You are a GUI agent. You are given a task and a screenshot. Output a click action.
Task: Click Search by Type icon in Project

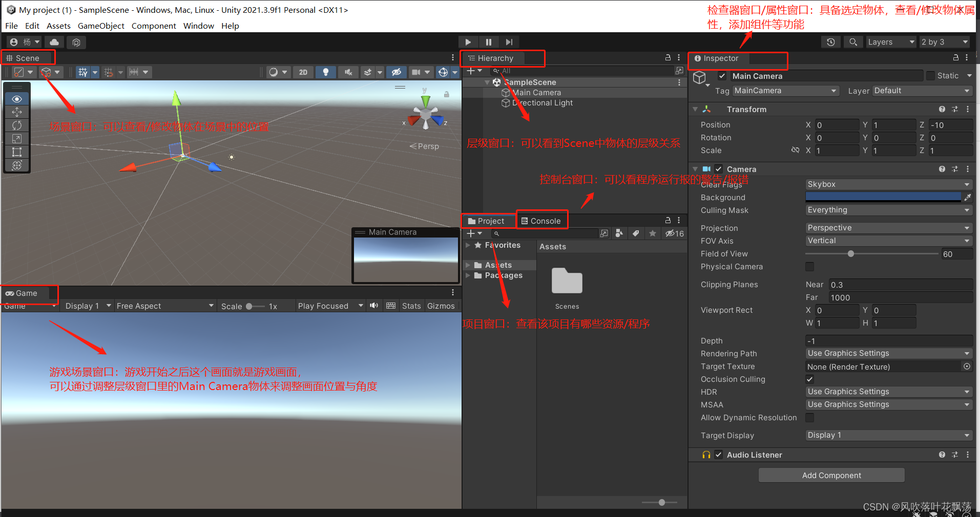[619, 233]
